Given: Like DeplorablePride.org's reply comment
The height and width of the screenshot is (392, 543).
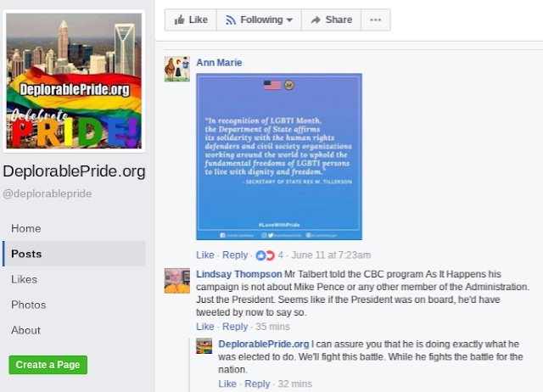Looking at the screenshot, I should coord(227,384).
